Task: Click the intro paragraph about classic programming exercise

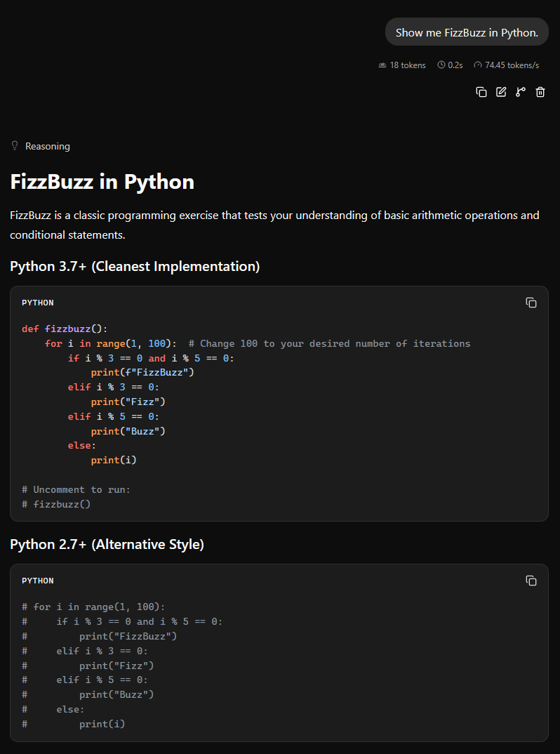Action: coord(274,225)
